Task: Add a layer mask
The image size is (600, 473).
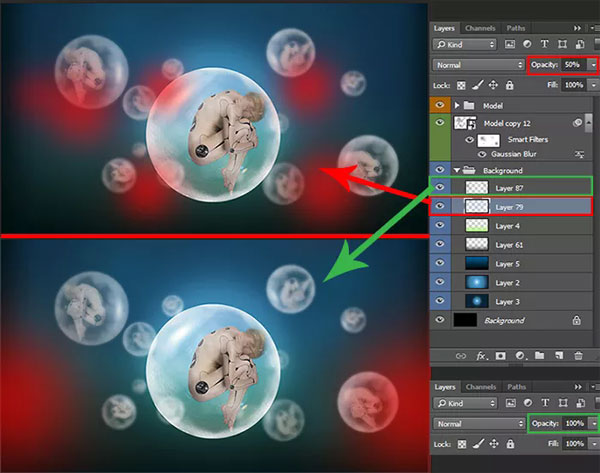Action: [500, 356]
